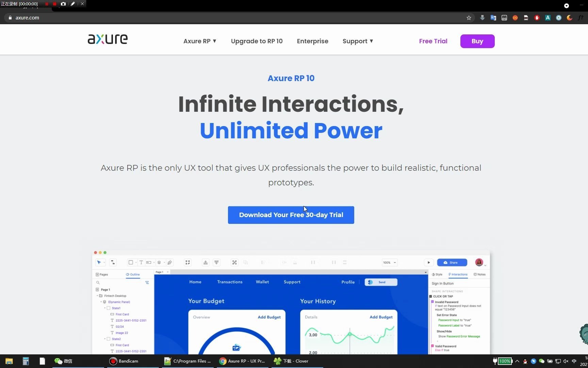Click the lock site-info icon in address bar
This screenshot has width=588, height=368.
[10, 18]
